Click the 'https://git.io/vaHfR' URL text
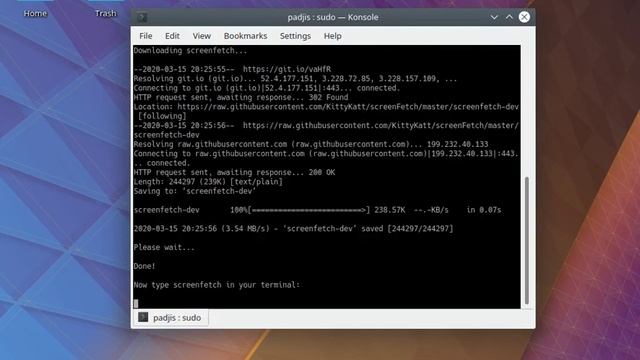 pos(287,69)
